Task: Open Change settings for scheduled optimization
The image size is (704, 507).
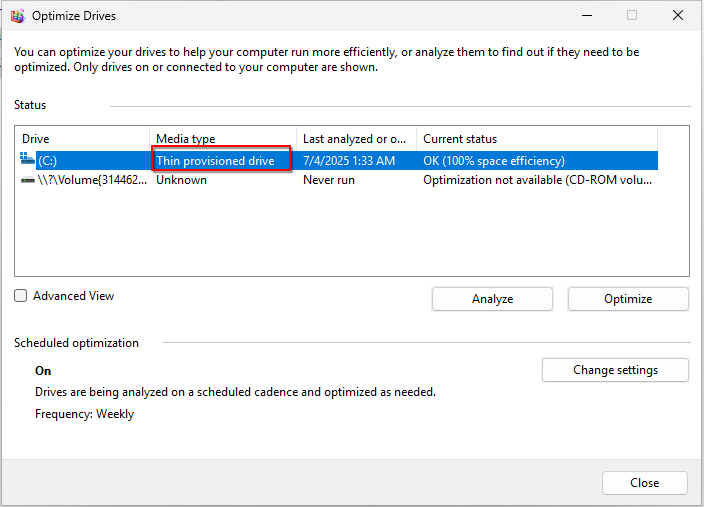Action: coord(615,370)
